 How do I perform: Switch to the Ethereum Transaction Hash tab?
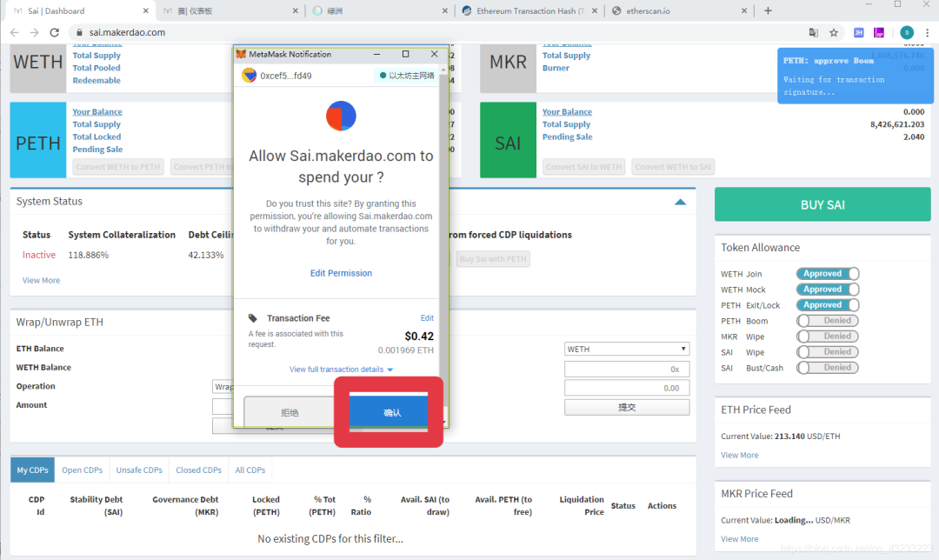click(529, 10)
